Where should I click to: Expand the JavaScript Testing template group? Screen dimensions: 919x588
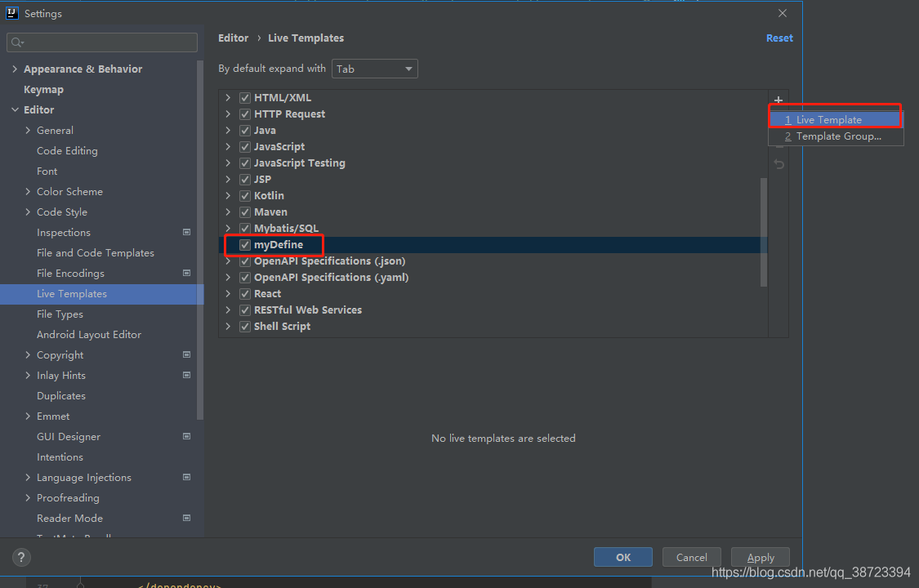[x=229, y=163]
